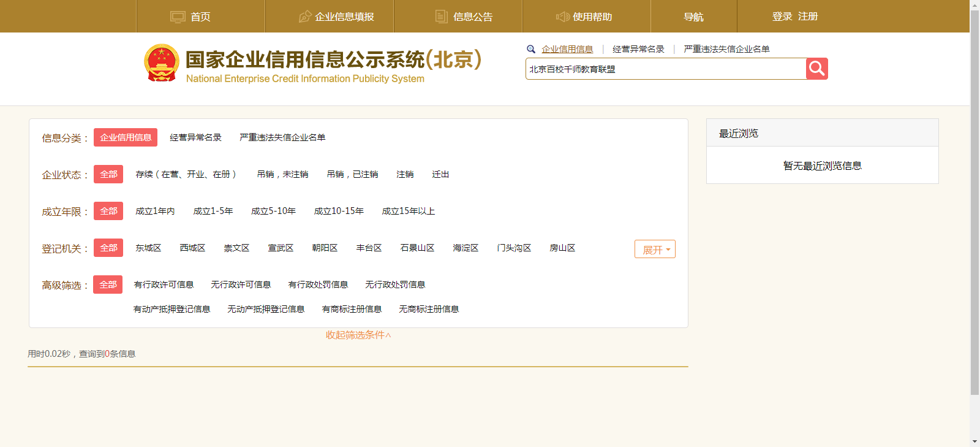Screen dimensions: 980x447
Task: Select 严重违法失信企业名单 in 信息分类 filter
Action: tap(282, 137)
